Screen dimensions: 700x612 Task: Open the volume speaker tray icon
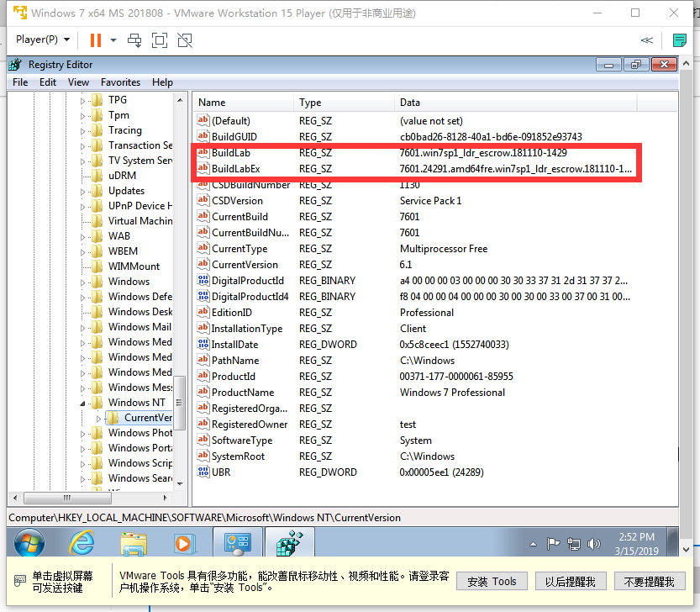pyautogui.click(x=594, y=544)
